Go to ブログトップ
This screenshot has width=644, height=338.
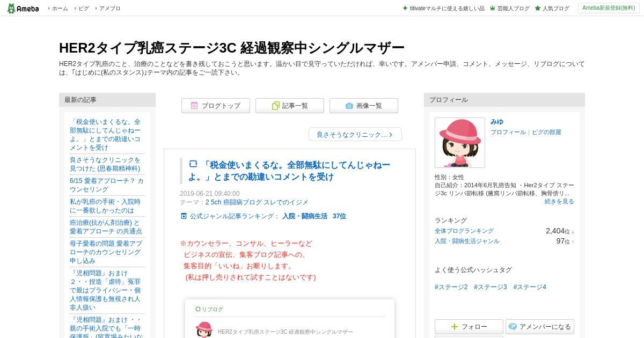coord(216,106)
